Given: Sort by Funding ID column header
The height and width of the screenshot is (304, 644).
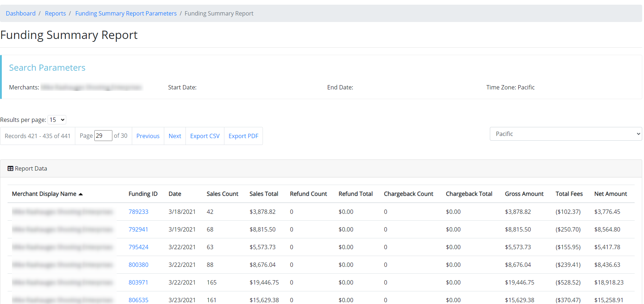Looking at the screenshot, I should pyautogui.click(x=143, y=194).
